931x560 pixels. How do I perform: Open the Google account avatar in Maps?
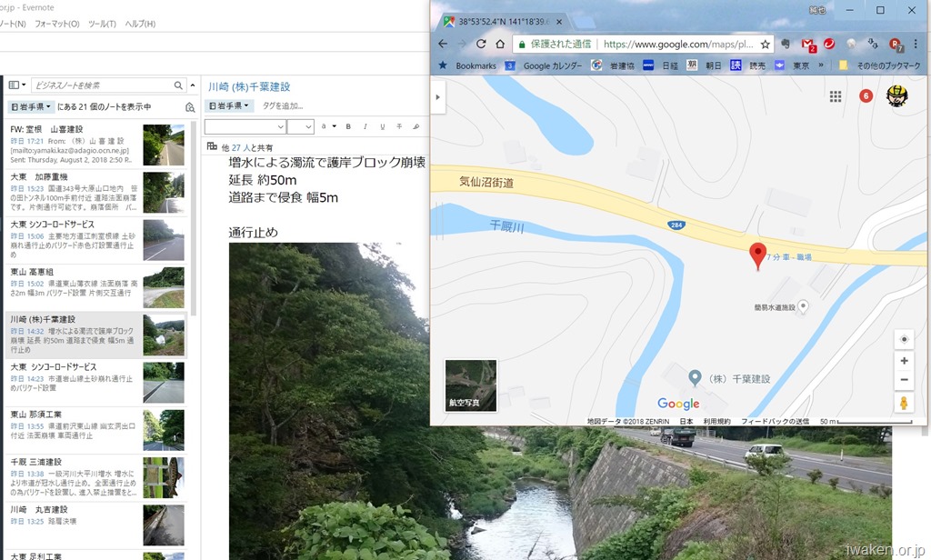(x=896, y=95)
